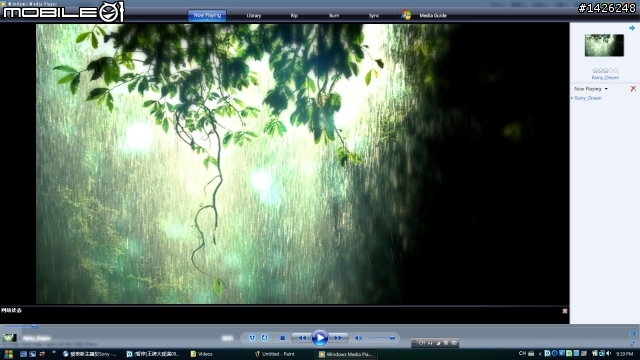Open the Sync tab
This screenshot has height=360, width=640.
pyautogui.click(x=373, y=16)
